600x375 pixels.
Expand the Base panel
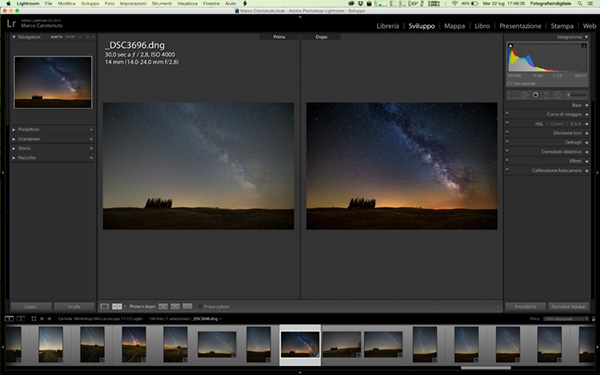click(587, 105)
